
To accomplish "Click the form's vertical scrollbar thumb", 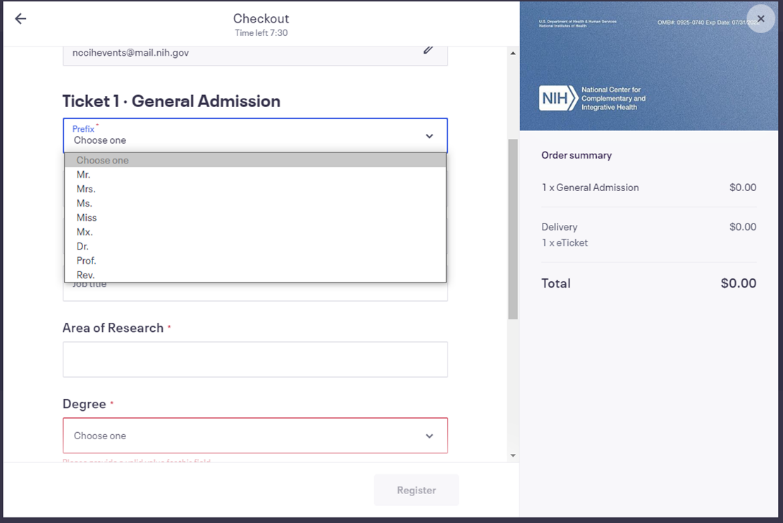I will [x=513, y=229].
